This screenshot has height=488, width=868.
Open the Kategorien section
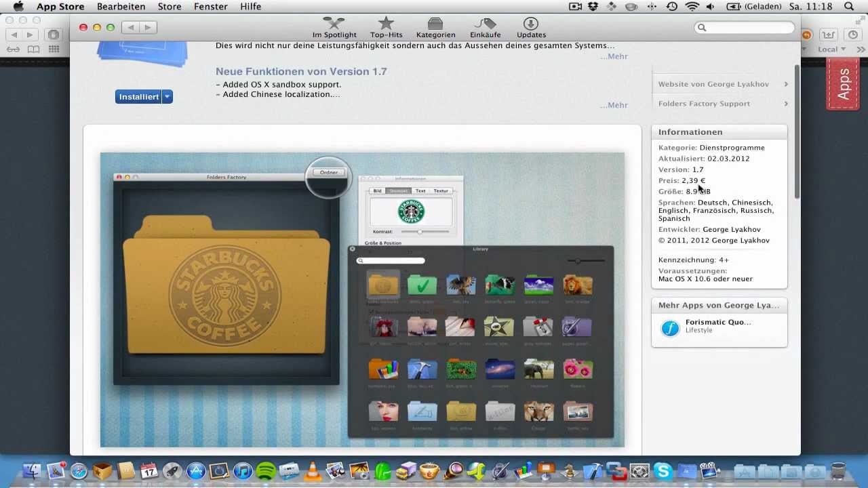pyautogui.click(x=435, y=28)
